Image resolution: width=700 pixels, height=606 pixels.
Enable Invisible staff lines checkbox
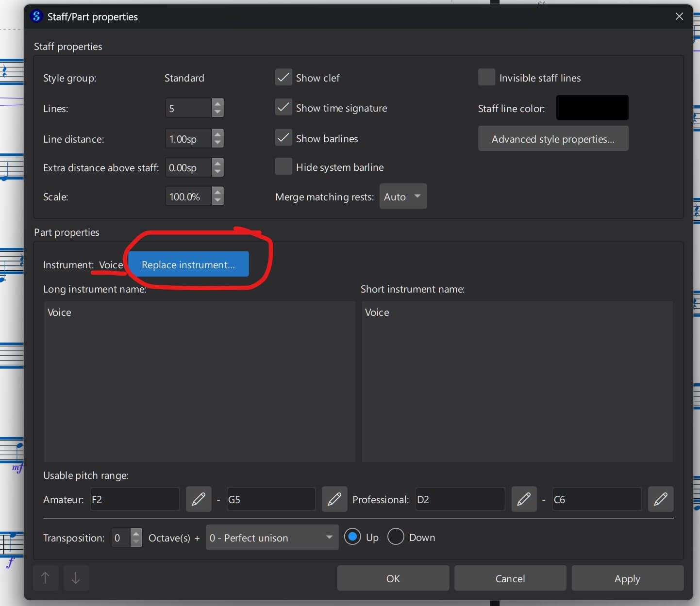click(486, 78)
